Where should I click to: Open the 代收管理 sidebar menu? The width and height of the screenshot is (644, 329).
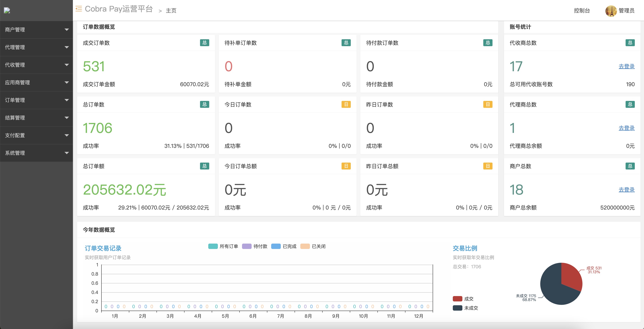pyautogui.click(x=36, y=65)
